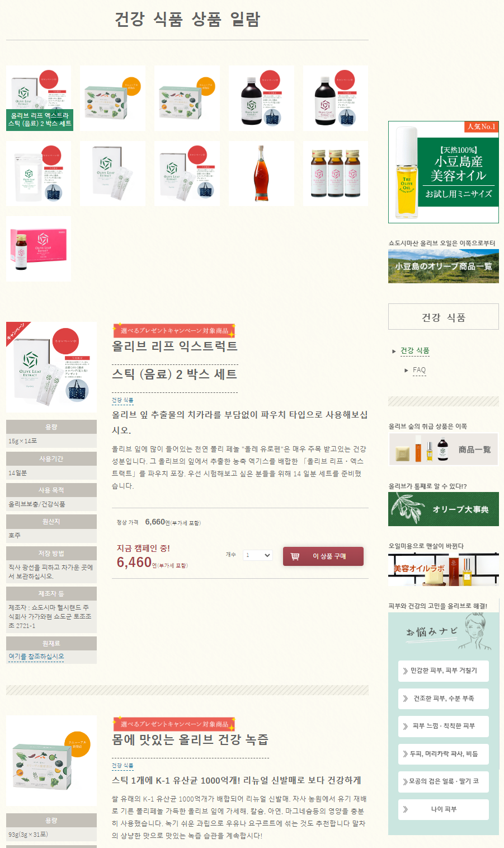Select the three small drink bottles thumbnail

[x=336, y=174]
